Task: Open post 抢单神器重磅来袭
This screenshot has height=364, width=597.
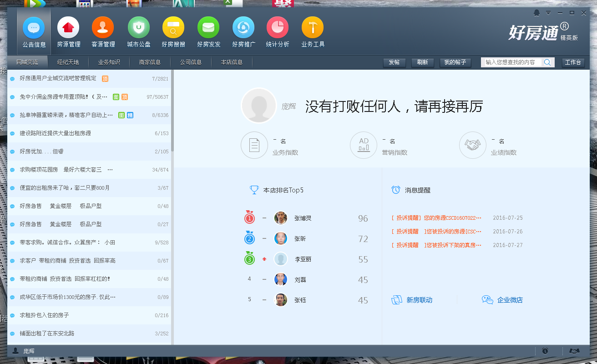Action: pos(89,115)
